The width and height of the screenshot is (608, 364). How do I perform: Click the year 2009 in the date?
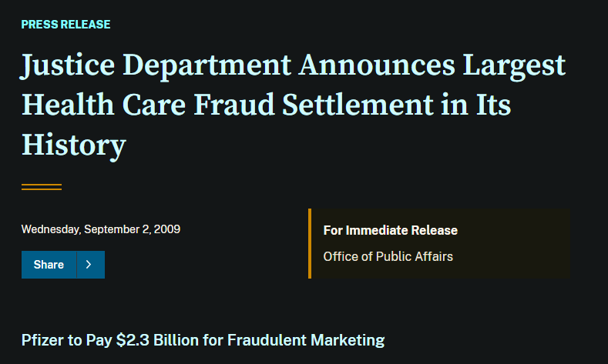coord(169,229)
